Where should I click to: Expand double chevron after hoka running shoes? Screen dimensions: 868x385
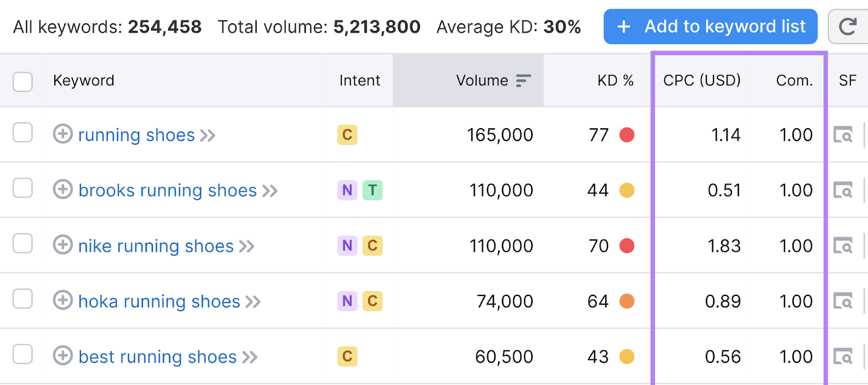point(253,301)
